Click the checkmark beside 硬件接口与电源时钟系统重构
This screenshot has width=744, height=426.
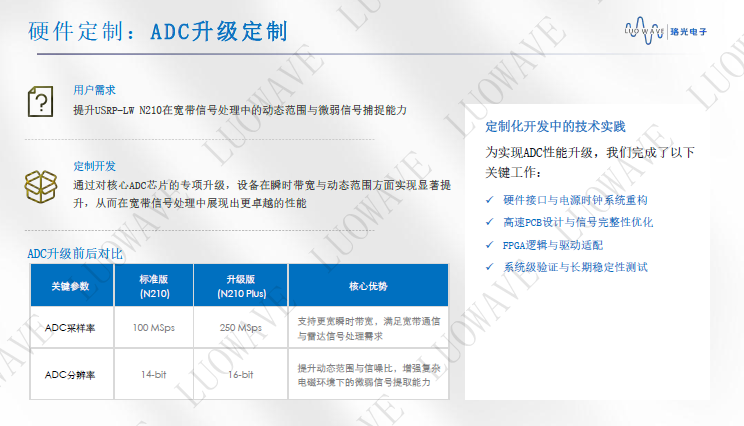[x=489, y=199]
